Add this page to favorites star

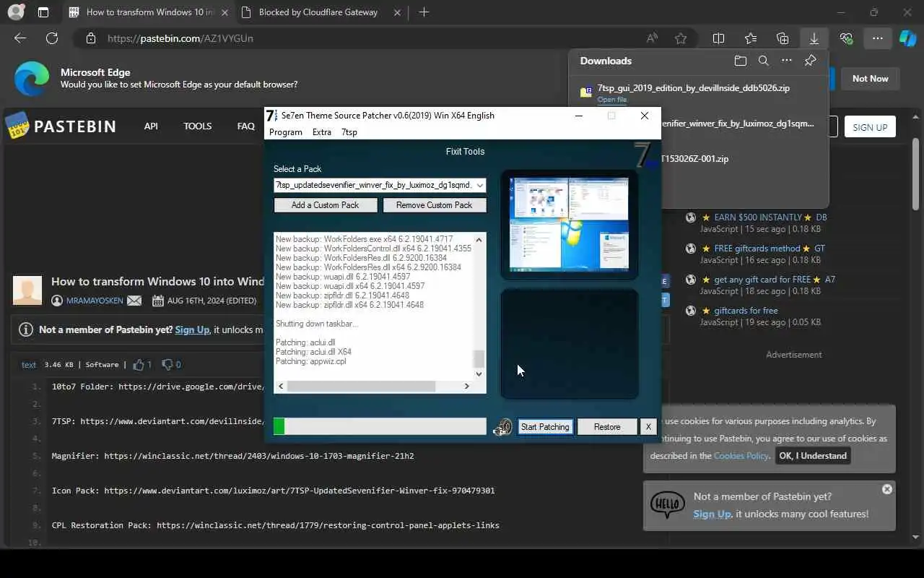coord(681,38)
